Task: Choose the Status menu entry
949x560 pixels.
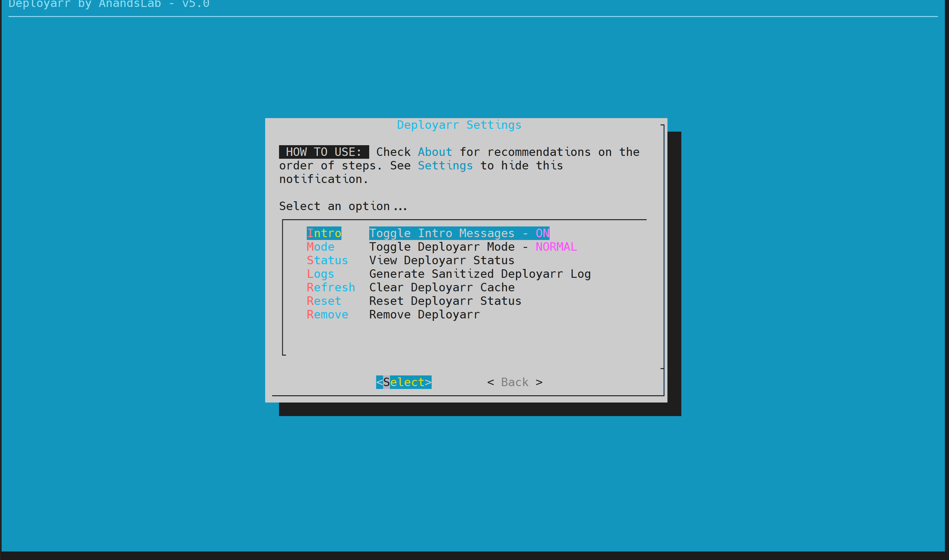Action: click(x=327, y=260)
